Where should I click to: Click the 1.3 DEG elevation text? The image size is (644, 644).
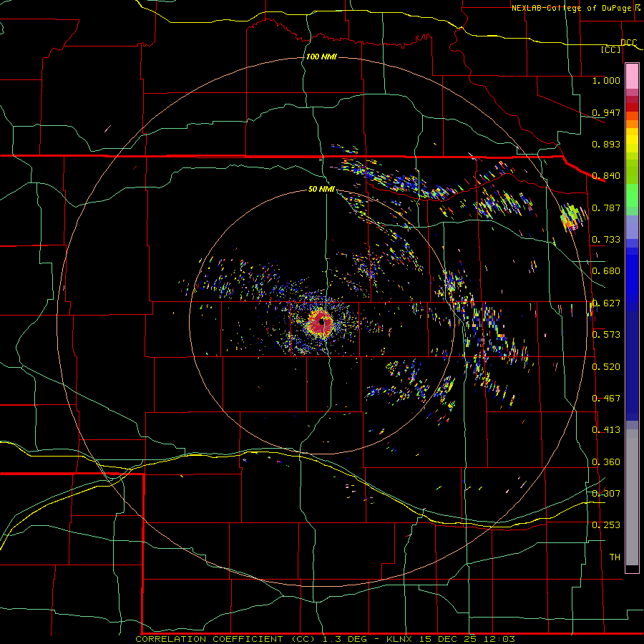(x=346, y=639)
